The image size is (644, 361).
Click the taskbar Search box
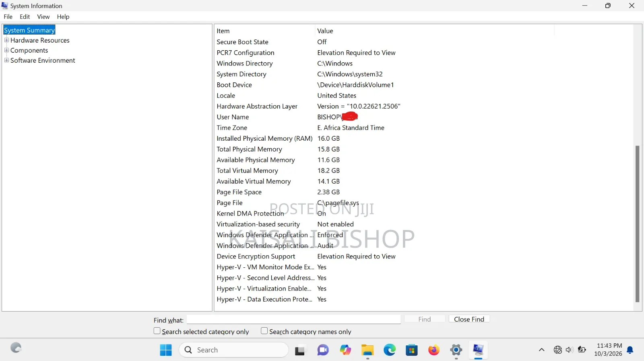click(234, 350)
